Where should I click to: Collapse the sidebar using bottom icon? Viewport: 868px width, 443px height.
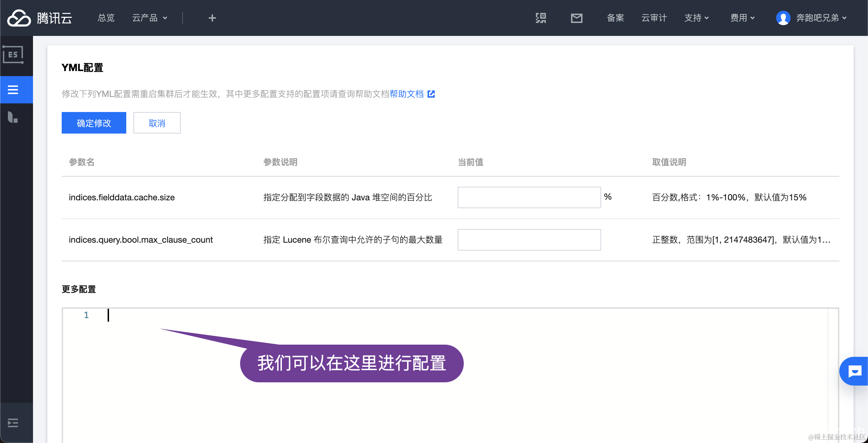coord(13,423)
